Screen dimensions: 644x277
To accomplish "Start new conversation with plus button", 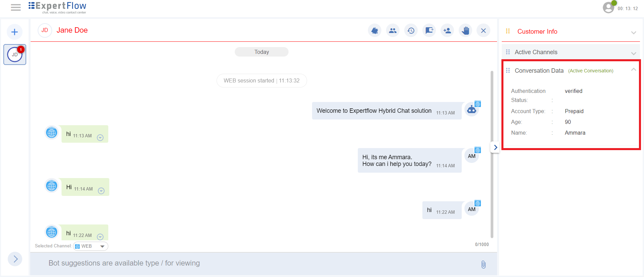I will (14, 32).
